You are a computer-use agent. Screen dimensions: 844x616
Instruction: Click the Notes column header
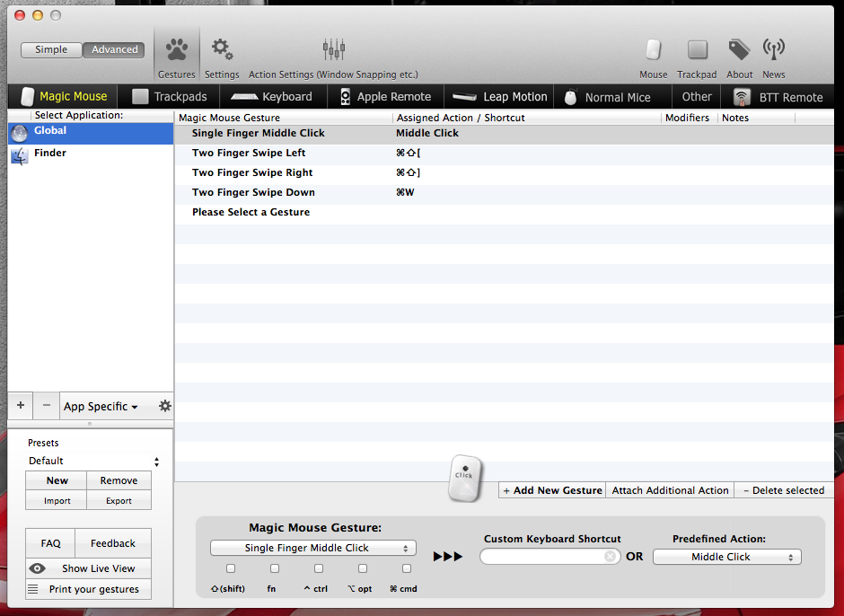pos(756,118)
